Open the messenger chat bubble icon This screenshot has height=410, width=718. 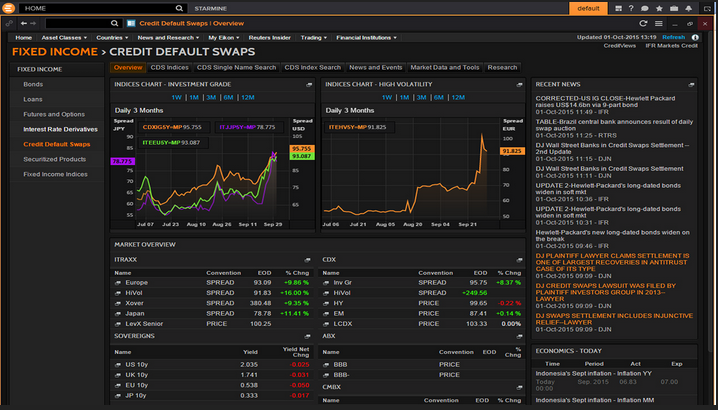pyautogui.click(x=645, y=8)
